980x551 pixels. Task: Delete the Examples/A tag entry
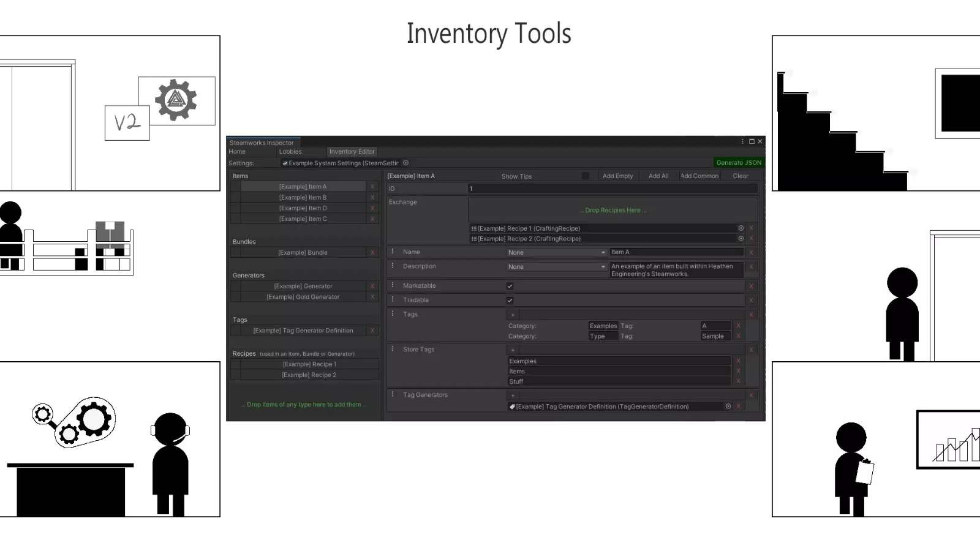(739, 326)
